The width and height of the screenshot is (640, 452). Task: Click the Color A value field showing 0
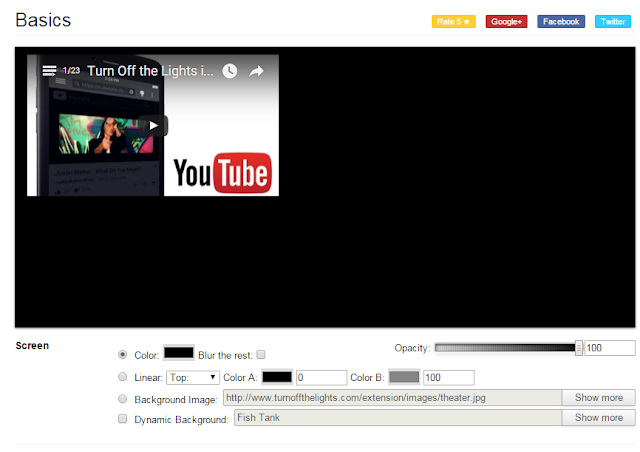click(x=321, y=377)
